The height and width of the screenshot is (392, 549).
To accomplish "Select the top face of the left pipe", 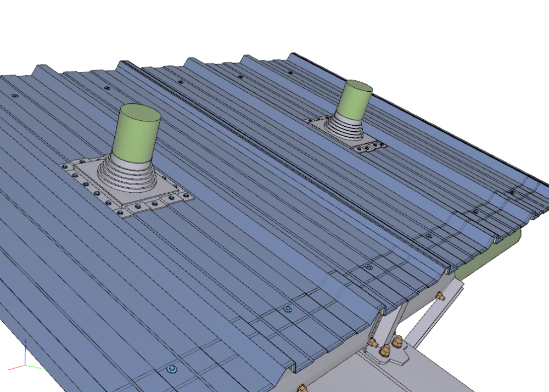I will click(140, 114).
